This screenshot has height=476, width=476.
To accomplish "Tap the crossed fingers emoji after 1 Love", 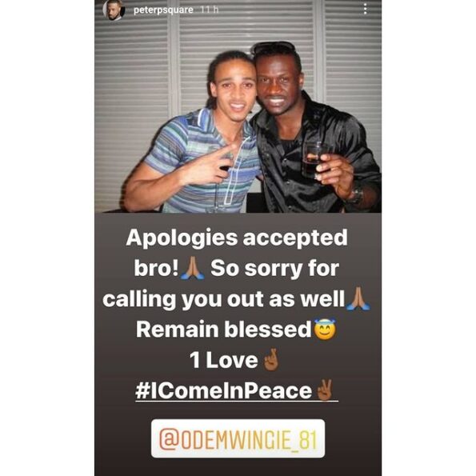I will 270,360.
